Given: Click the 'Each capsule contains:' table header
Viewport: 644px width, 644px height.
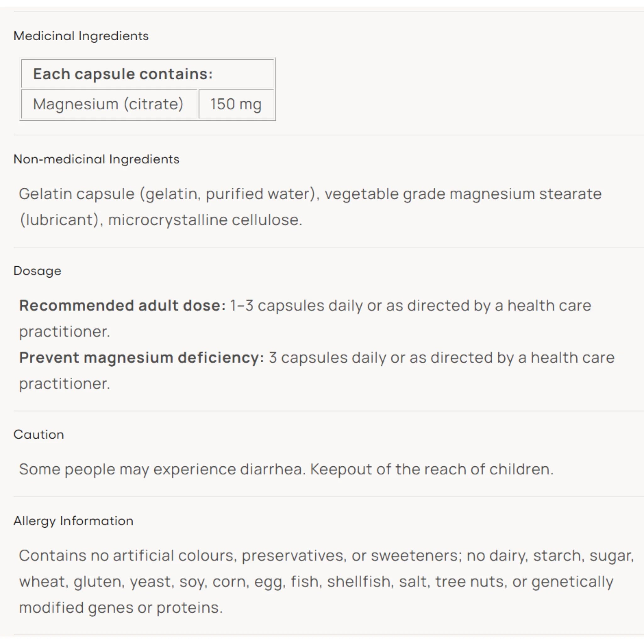Looking at the screenshot, I should [x=148, y=74].
